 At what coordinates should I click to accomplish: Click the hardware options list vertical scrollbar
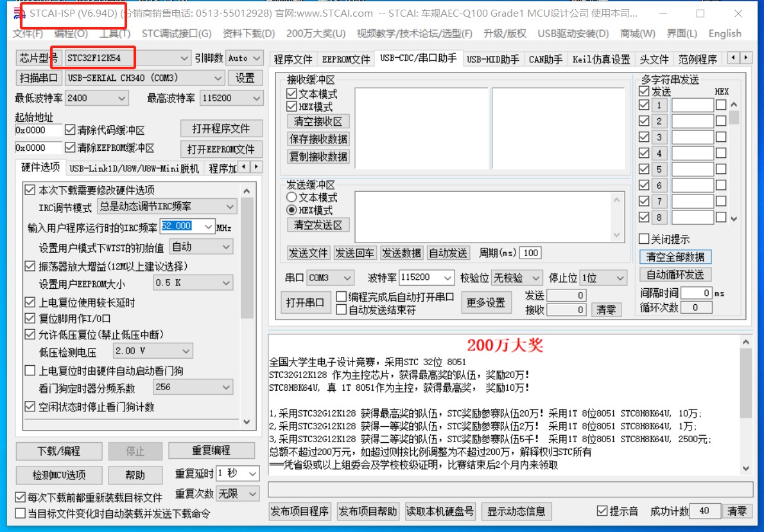point(247,305)
